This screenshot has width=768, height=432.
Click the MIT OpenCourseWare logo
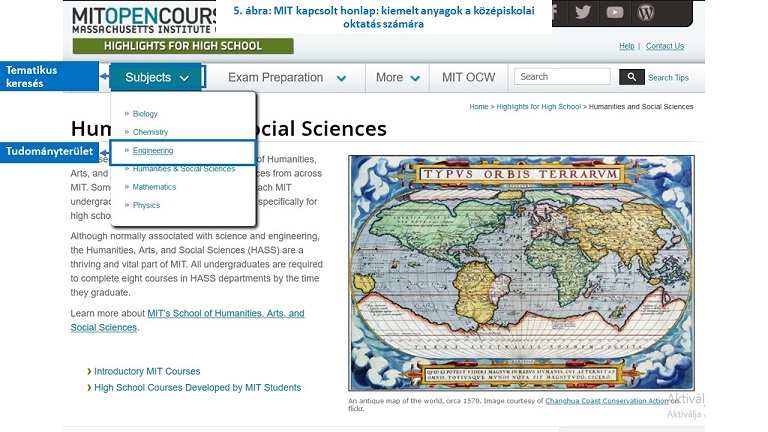(x=144, y=20)
